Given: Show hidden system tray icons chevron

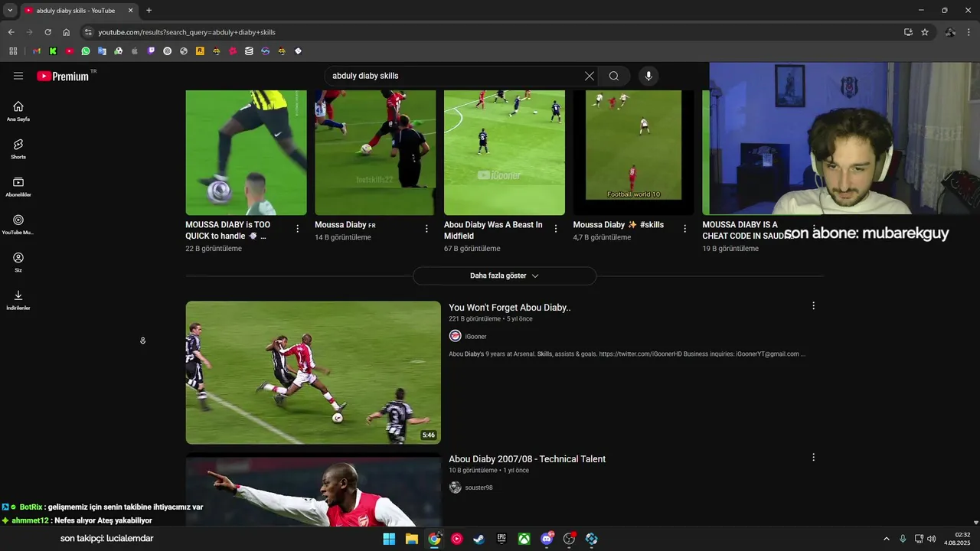Looking at the screenshot, I should (887, 539).
